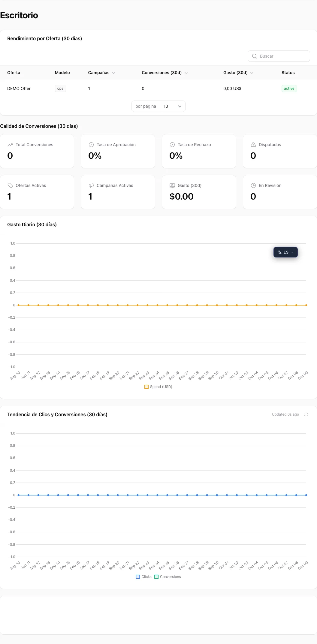
Task: Click the Modelo column header
Action: click(x=62, y=73)
